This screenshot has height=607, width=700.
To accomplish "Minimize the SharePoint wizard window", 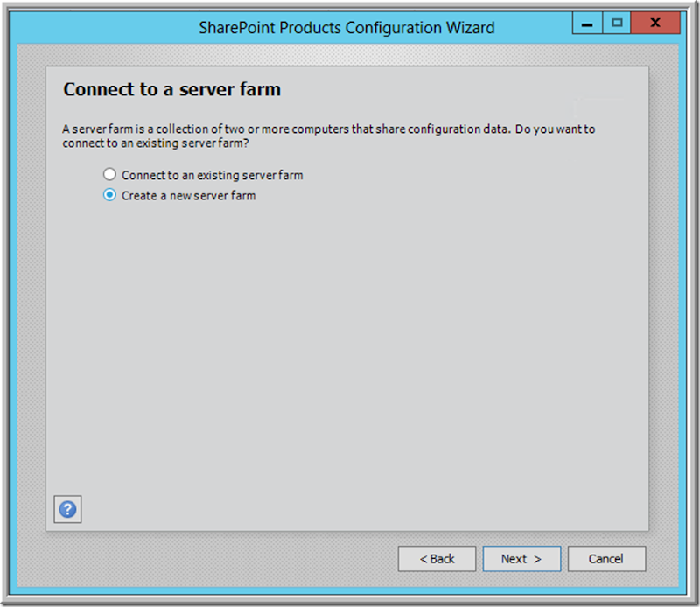I will pos(587,24).
